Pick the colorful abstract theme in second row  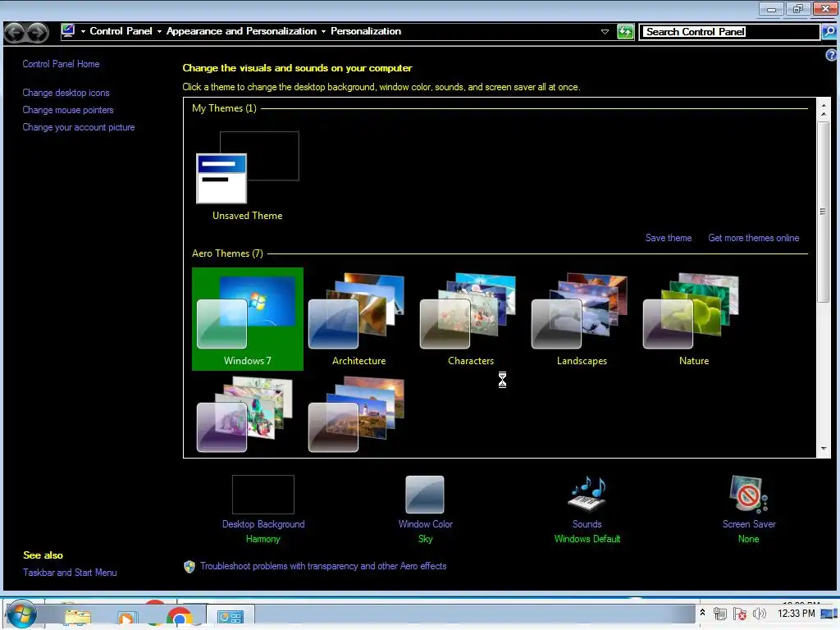[x=244, y=414]
